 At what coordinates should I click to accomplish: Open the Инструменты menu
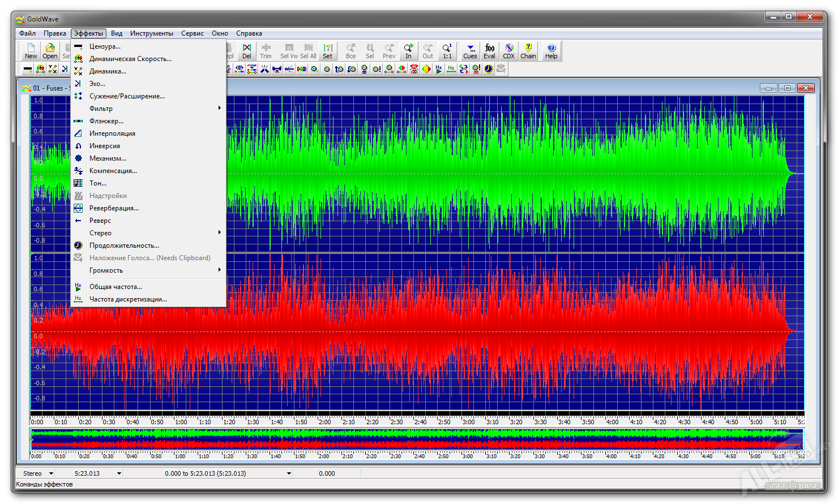pos(152,33)
